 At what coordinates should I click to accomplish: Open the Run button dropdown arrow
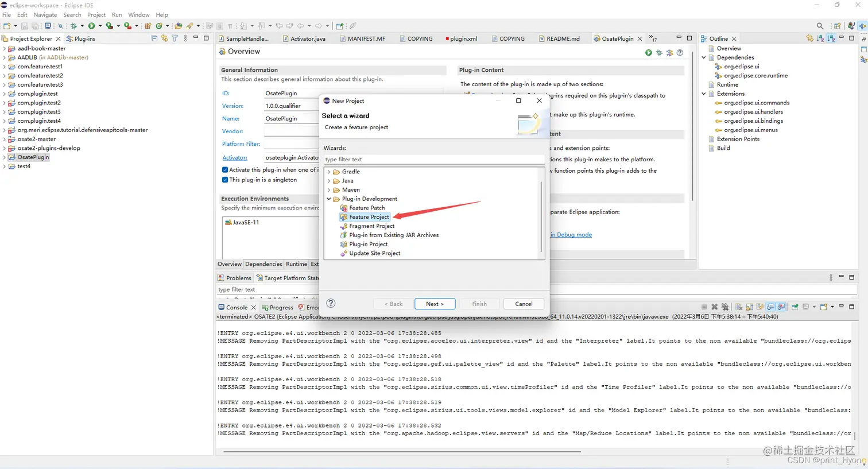[x=100, y=26]
